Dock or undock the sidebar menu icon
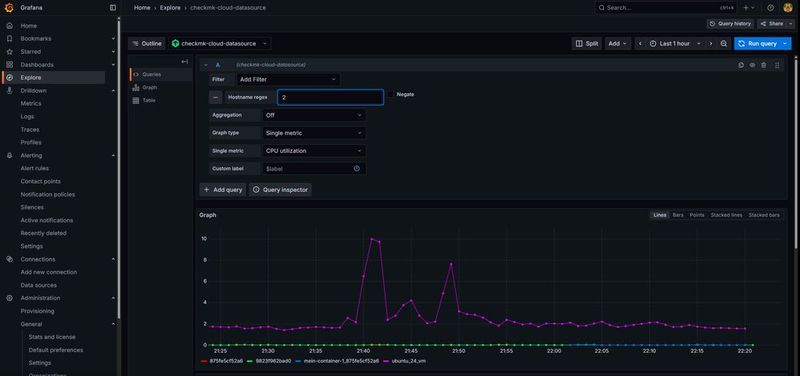The width and height of the screenshot is (800, 376). click(x=113, y=8)
